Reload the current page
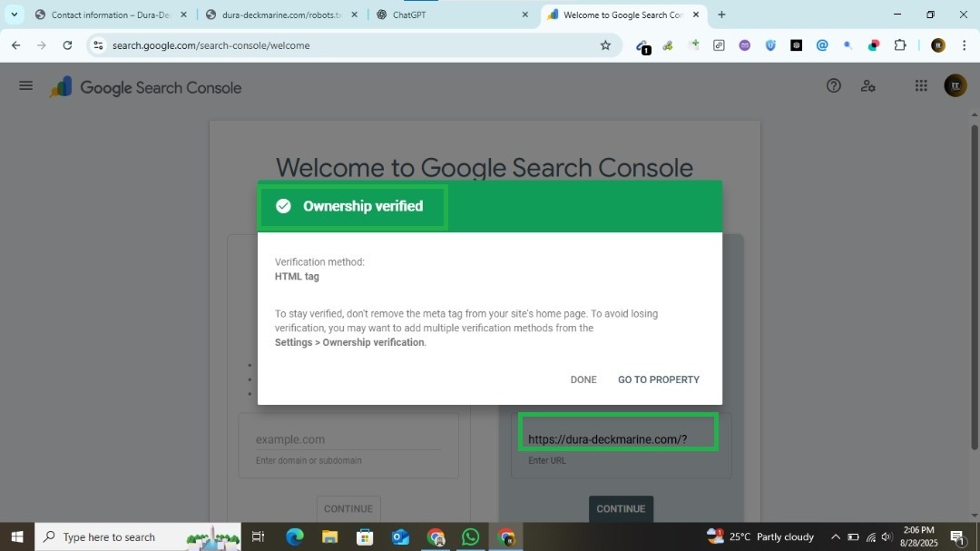Viewport: 980px width, 551px height. (x=67, y=45)
